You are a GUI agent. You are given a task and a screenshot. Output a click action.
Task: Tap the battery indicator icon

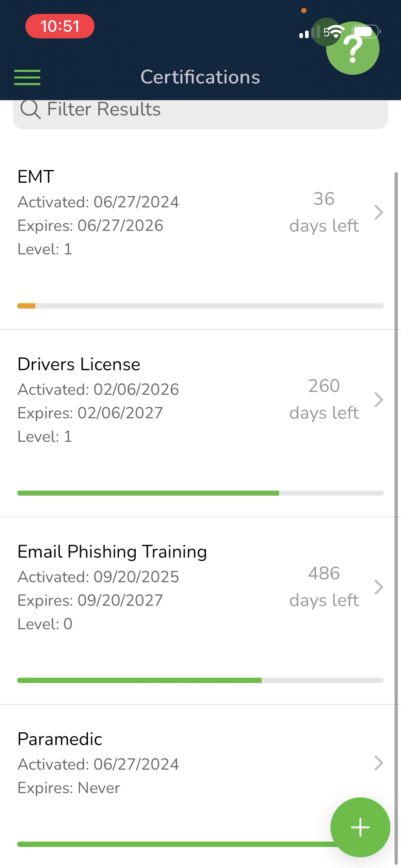pyautogui.click(x=366, y=32)
